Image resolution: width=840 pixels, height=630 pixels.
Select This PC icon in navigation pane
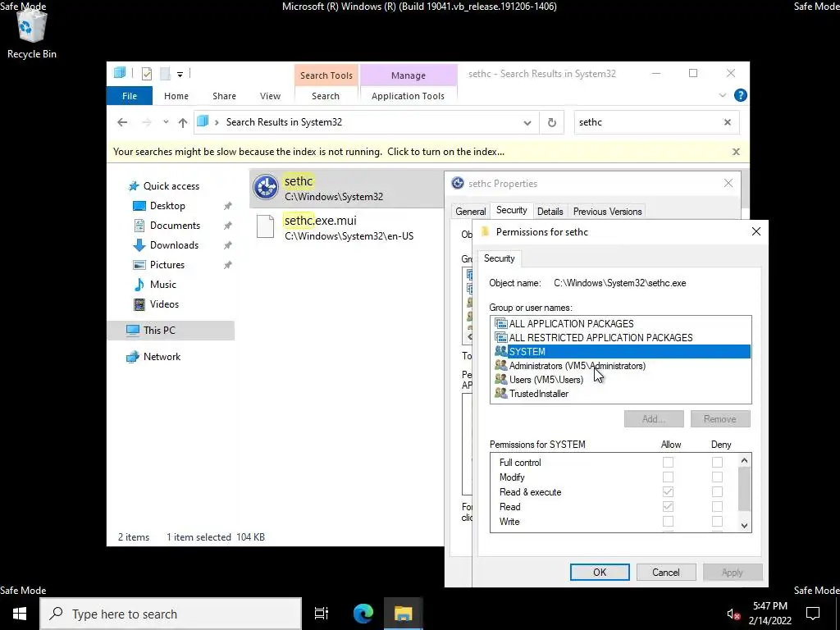coord(133,330)
